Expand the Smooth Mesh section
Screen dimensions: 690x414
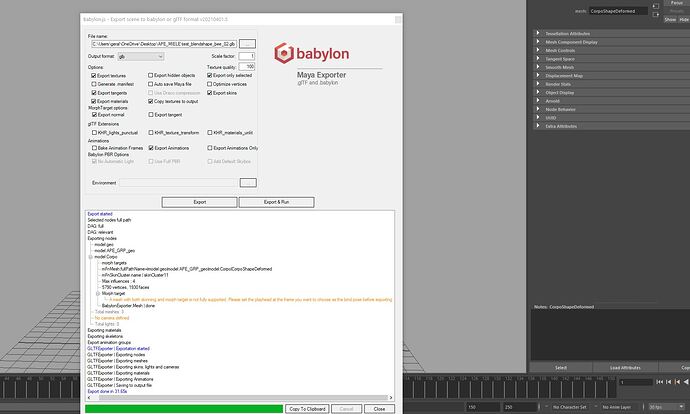coord(538,67)
